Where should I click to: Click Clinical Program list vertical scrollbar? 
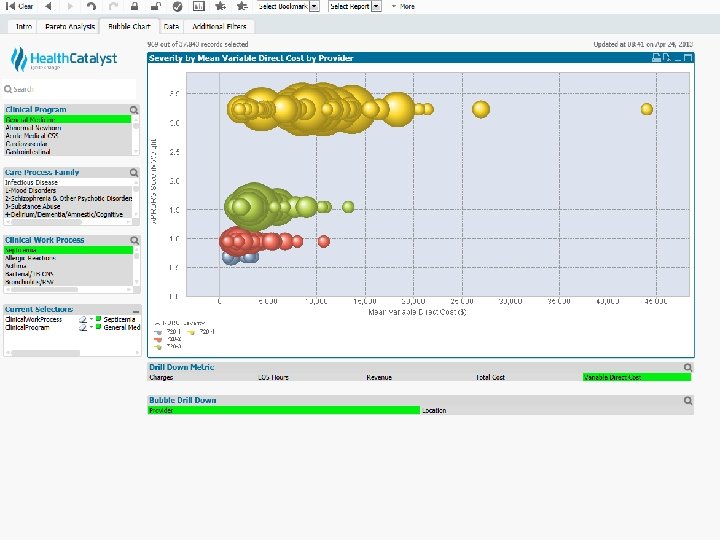click(x=135, y=135)
